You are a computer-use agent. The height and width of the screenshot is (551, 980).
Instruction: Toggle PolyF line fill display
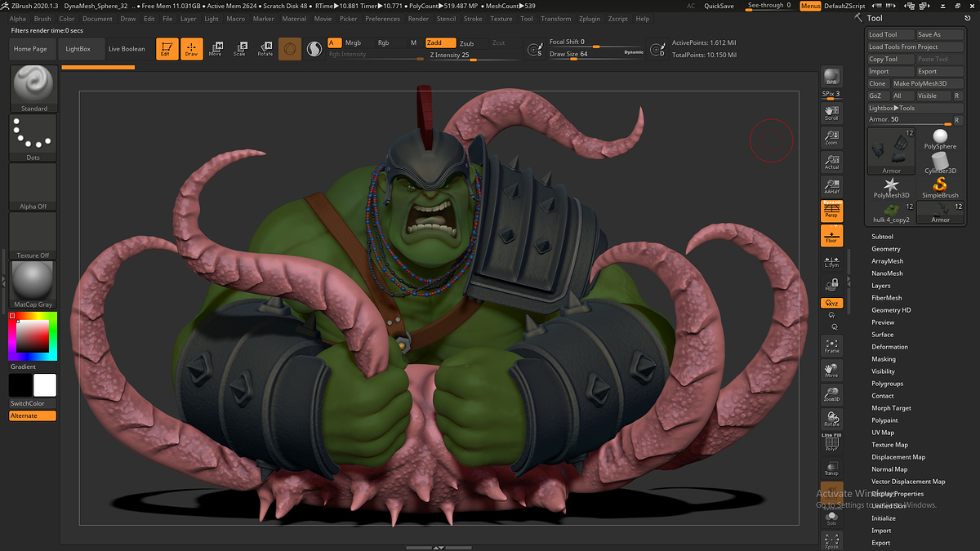pyautogui.click(x=831, y=443)
